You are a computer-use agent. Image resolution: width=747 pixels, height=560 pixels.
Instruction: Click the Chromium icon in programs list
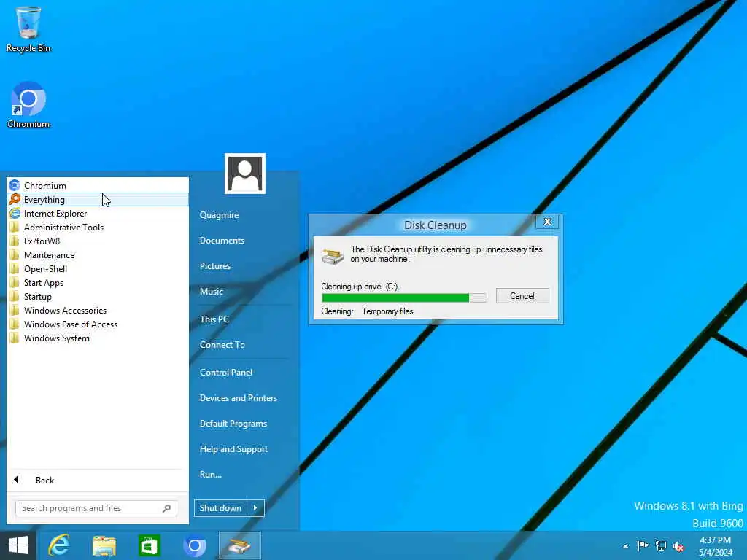[15, 185]
